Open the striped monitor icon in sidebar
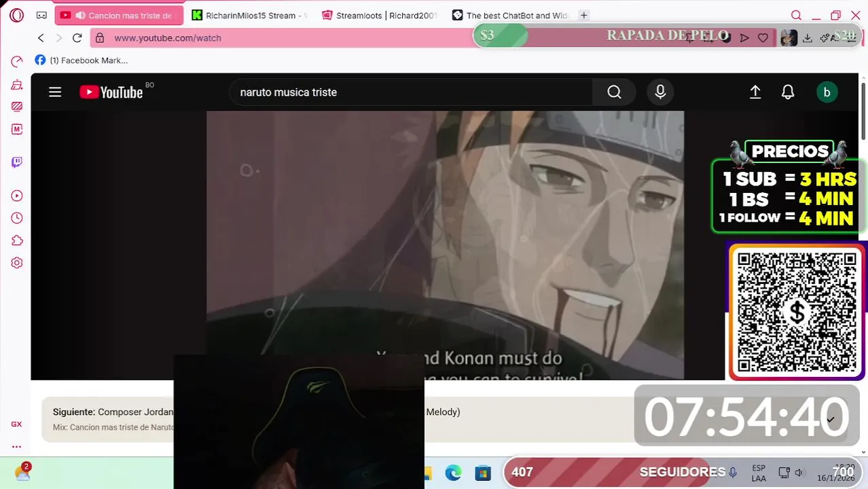The width and height of the screenshot is (868, 489). tap(17, 106)
